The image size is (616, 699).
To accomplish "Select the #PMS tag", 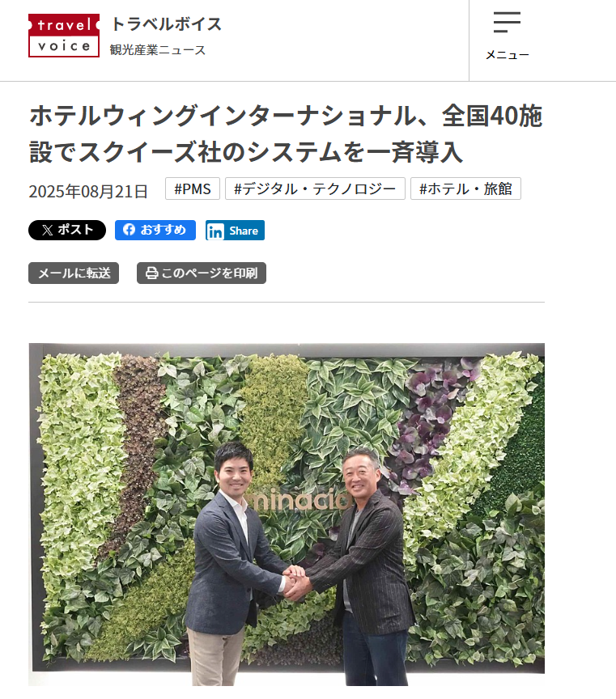I will [x=193, y=189].
